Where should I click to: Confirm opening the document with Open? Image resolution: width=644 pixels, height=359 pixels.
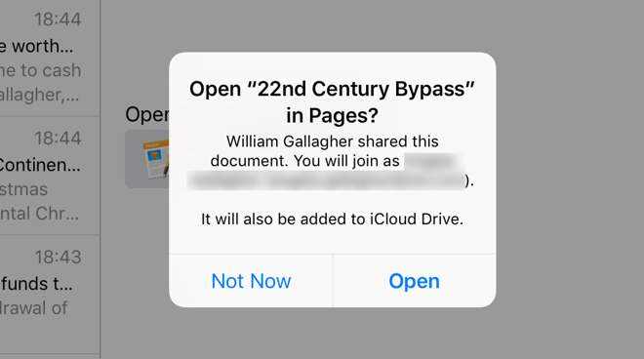click(414, 281)
